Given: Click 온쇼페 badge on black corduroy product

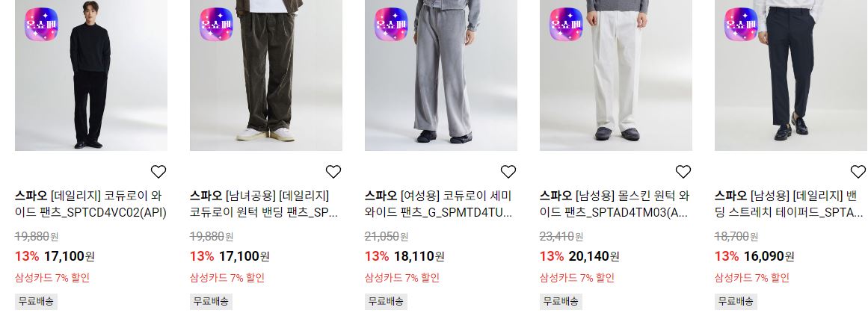Looking at the screenshot, I should click(x=42, y=25).
